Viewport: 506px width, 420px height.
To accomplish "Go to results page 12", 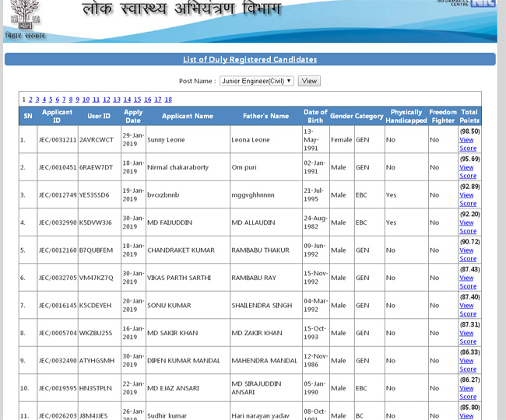I will click(107, 100).
